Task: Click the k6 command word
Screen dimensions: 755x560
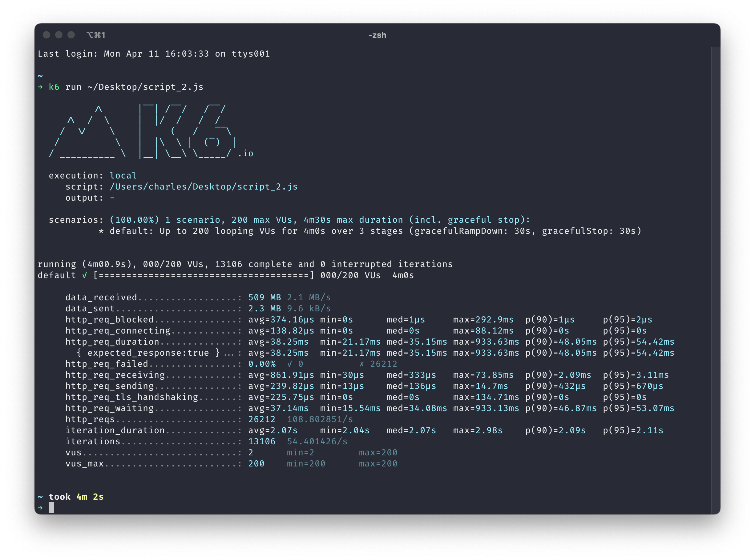Action: [x=54, y=87]
